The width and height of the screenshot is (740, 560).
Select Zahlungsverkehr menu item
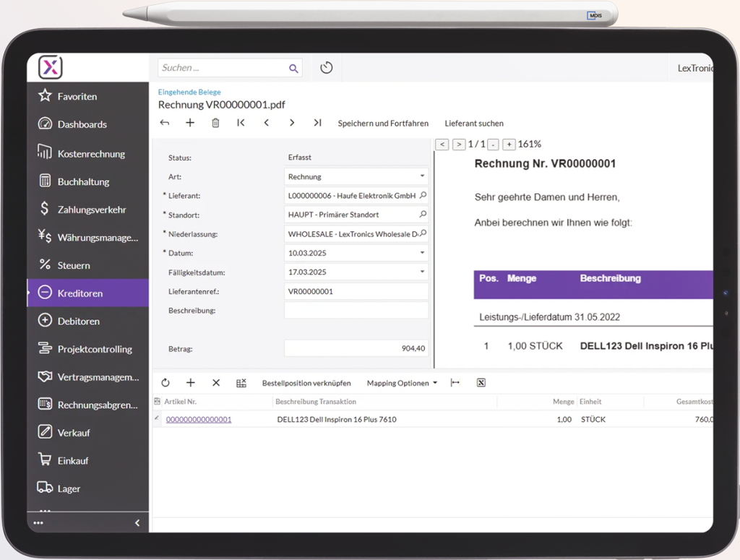point(92,210)
